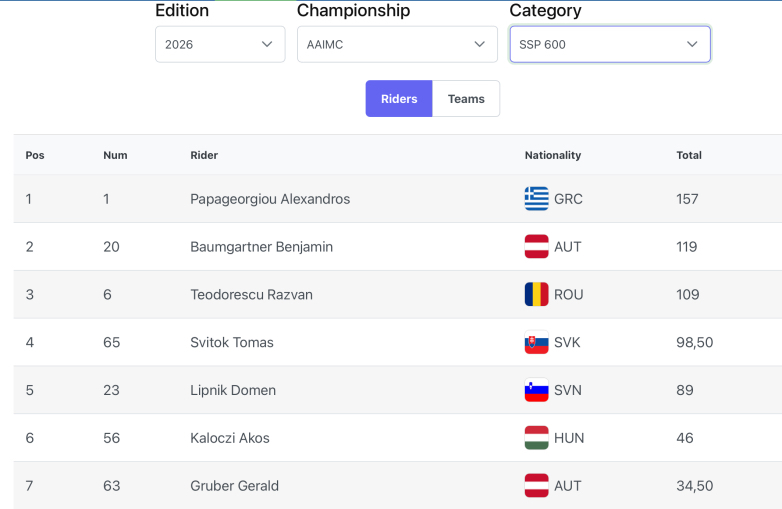Screen dimensions: 782x509
Task: Select the Svitok Tomas row
Action: pos(397,342)
